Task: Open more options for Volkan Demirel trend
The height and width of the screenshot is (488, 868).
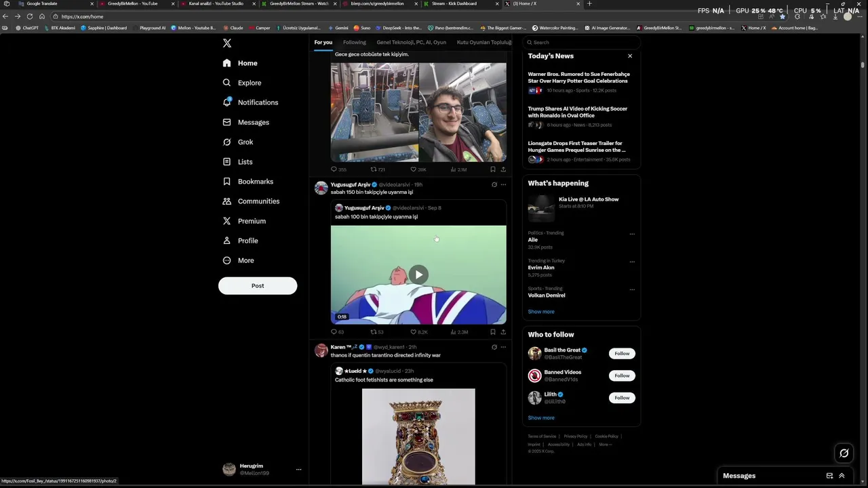Action: 632,290
